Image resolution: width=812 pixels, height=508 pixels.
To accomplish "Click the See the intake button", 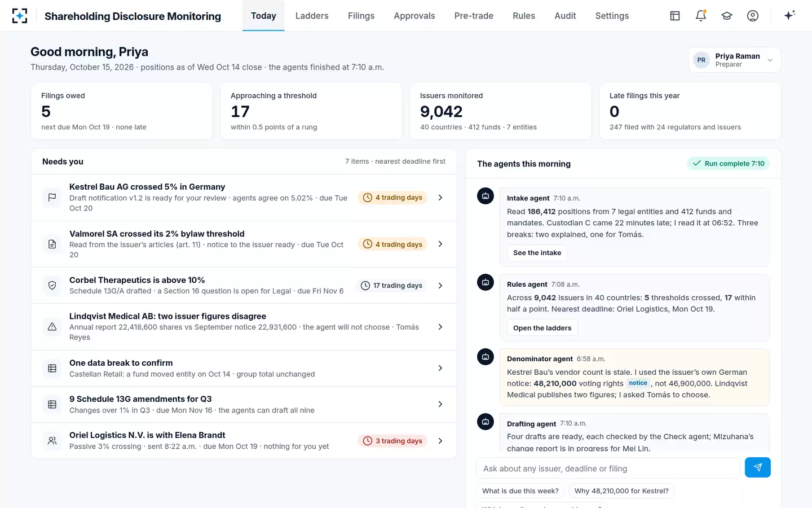I will click(x=537, y=253).
